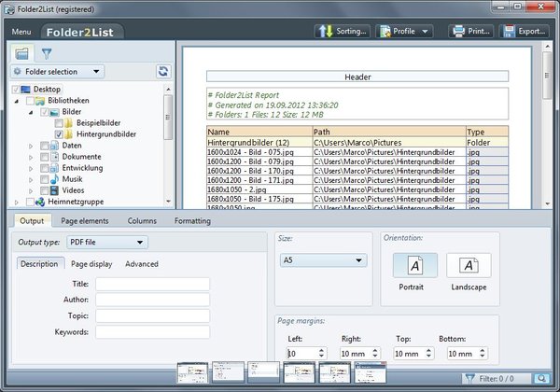This screenshot has height=392, width=560.
Task: Collapse the Bibliotheken tree node
Action: click(x=17, y=101)
